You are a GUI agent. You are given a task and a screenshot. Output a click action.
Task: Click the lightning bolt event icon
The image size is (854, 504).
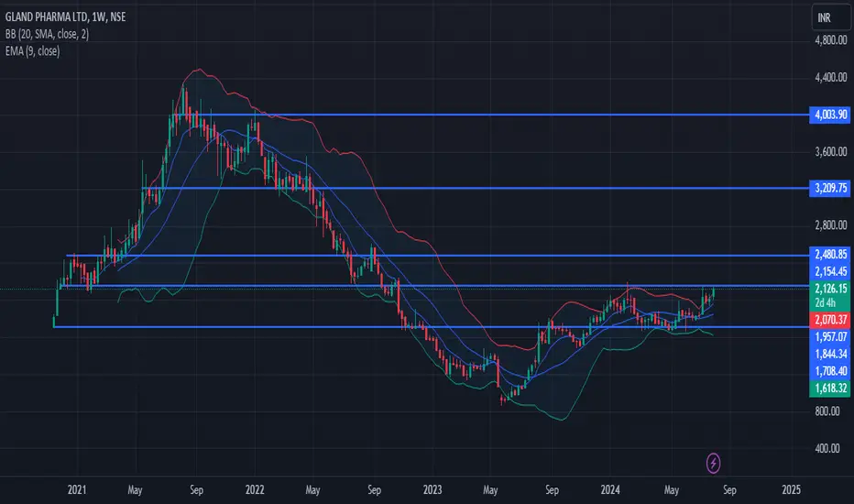[713, 463]
